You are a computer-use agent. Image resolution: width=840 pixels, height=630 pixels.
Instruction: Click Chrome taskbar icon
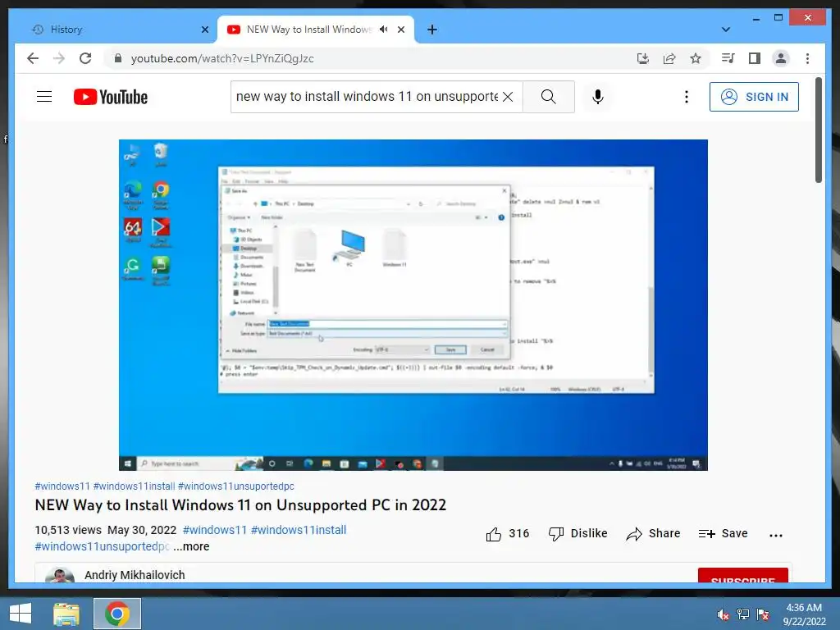[x=117, y=614]
